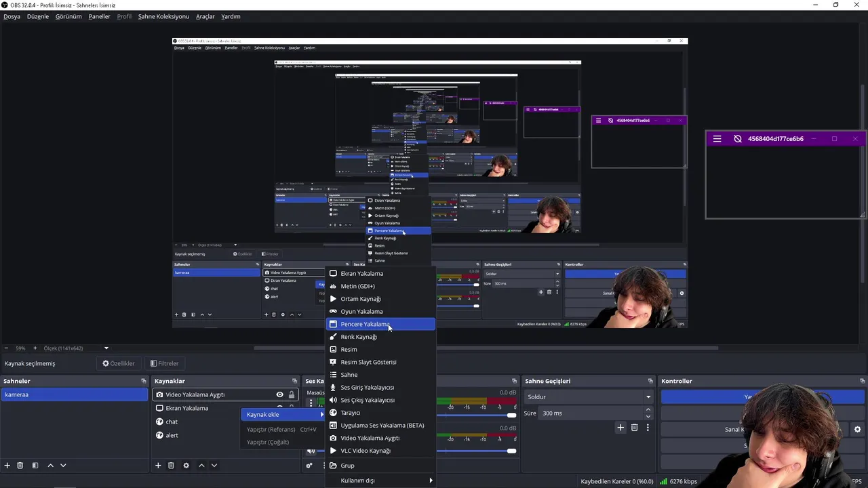Remove scene transition with trash icon
The height and width of the screenshot is (488, 868).
point(635,428)
